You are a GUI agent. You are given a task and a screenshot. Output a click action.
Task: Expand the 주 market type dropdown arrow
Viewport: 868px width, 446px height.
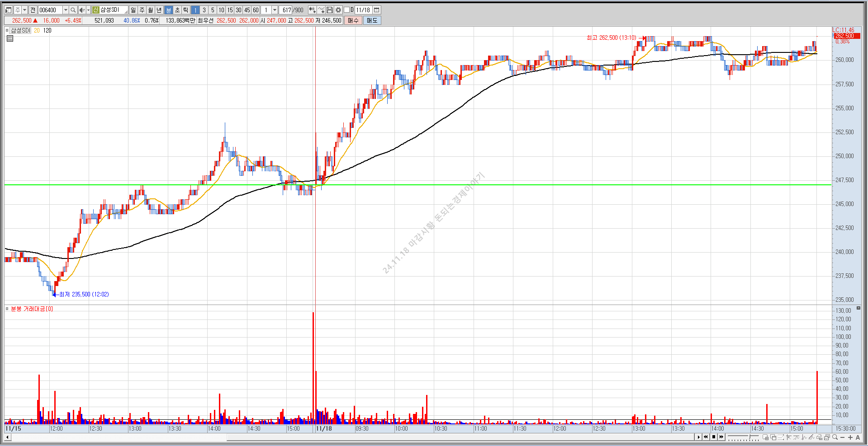pyautogui.click(x=24, y=10)
